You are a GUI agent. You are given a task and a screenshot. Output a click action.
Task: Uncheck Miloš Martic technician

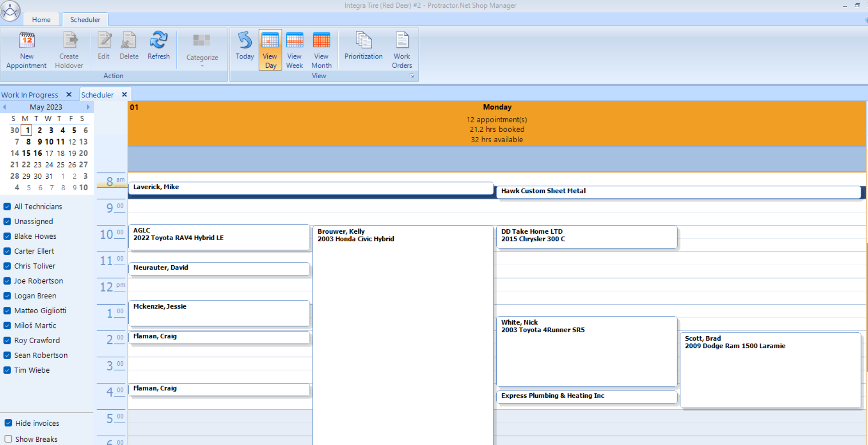click(7, 326)
